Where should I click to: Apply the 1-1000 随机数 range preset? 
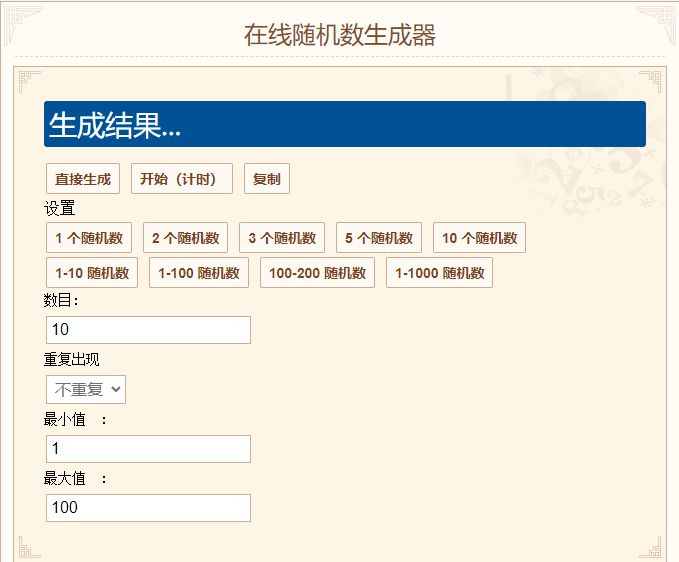440,272
